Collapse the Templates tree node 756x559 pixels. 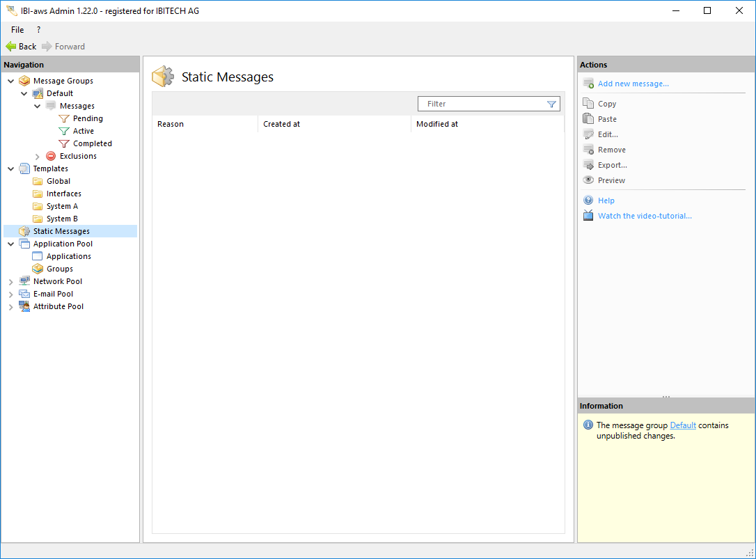[11, 169]
